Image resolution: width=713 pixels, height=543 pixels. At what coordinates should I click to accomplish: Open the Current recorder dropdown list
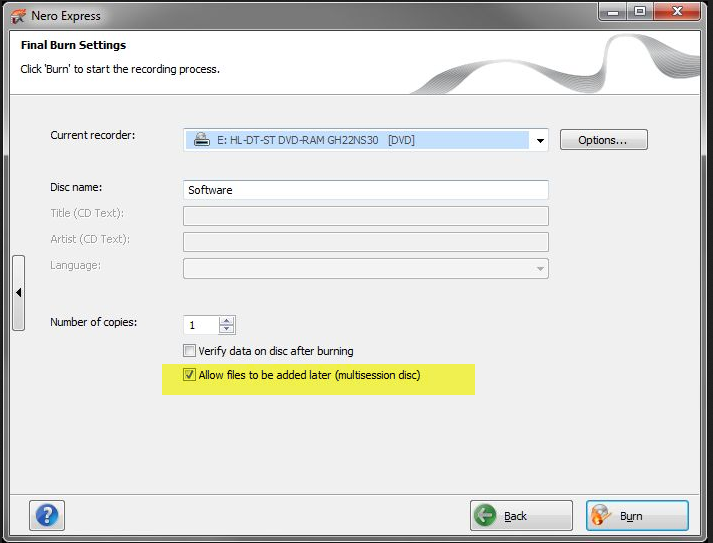[540, 140]
